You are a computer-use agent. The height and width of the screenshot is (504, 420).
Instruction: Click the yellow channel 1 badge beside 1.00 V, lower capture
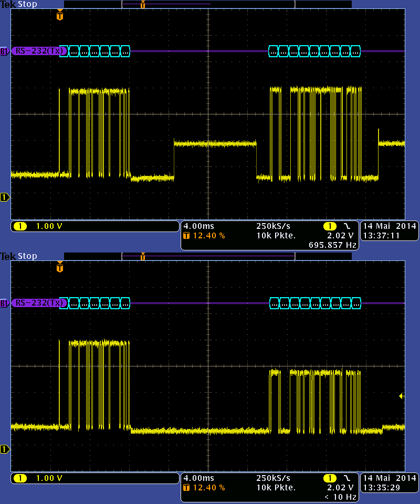pyautogui.click(x=20, y=478)
